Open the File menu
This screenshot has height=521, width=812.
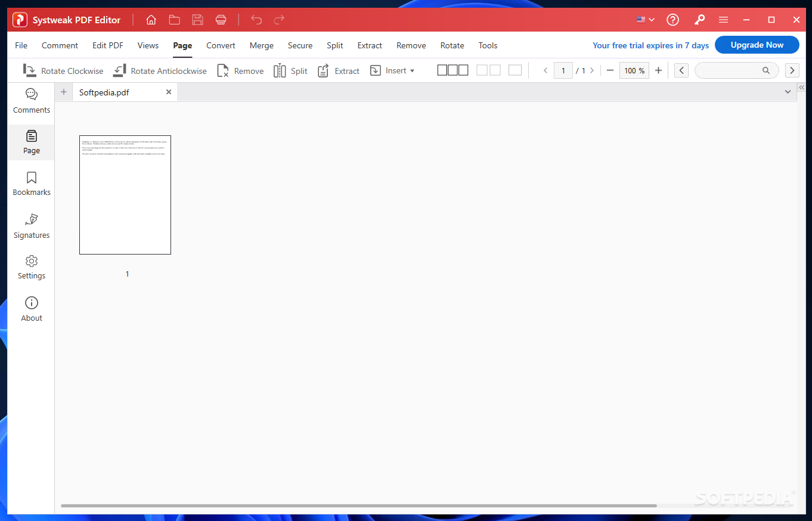(x=21, y=45)
